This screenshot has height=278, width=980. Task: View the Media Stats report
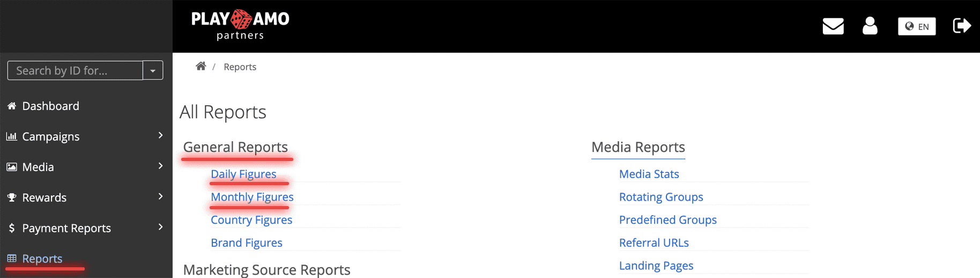649,174
